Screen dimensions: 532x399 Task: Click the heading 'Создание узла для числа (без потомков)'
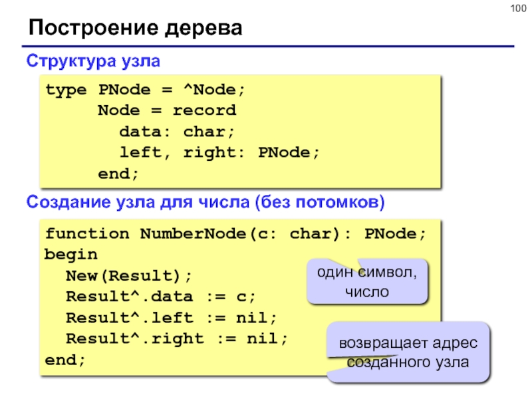pyautogui.click(x=205, y=202)
